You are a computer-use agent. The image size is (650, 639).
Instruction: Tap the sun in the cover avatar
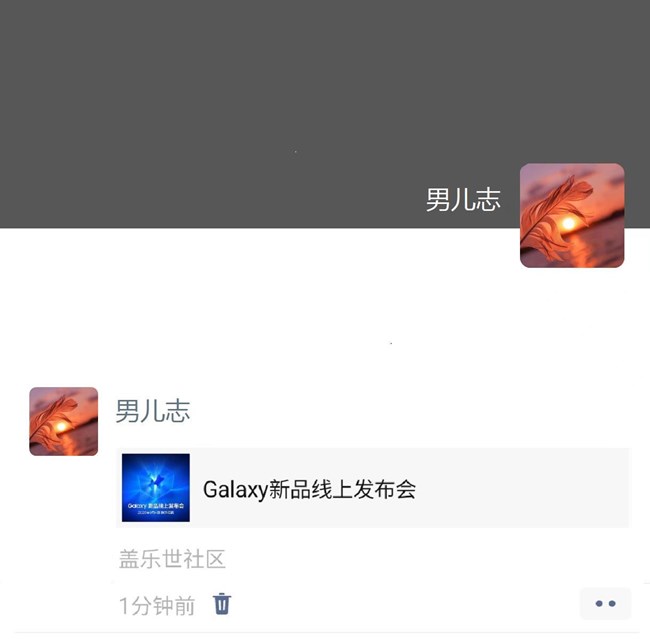pyautogui.click(x=568, y=224)
